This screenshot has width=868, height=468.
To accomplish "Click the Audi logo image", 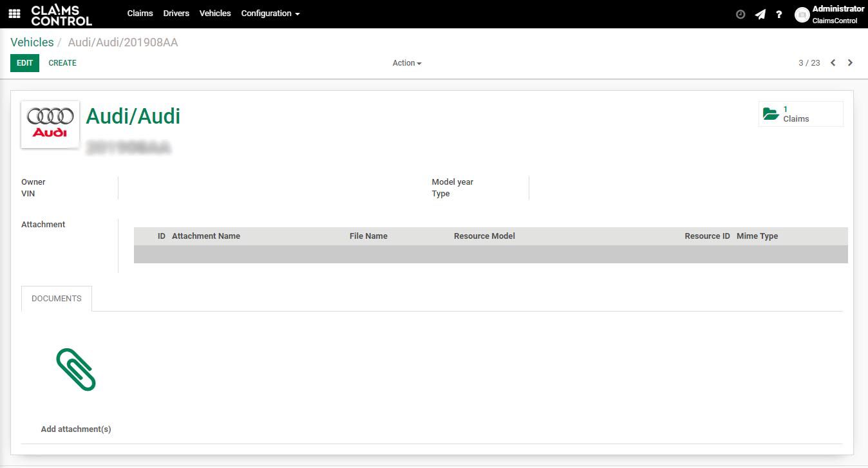I will 50,124.
